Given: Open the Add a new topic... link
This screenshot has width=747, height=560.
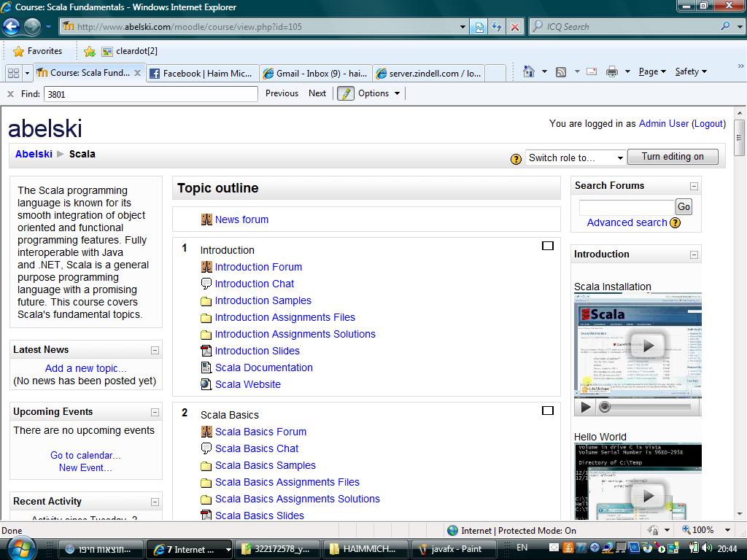Looking at the screenshot, I should pyautogui.click(x=86, y=368).
